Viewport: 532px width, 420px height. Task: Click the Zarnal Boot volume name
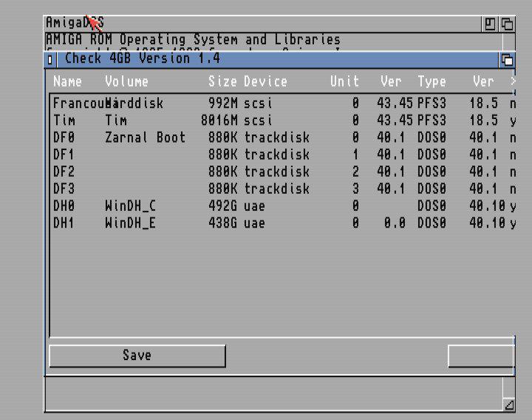point(146,138)
